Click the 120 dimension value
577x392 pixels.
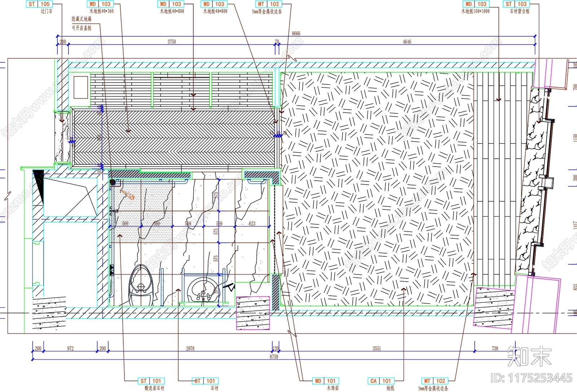point(276,348)
